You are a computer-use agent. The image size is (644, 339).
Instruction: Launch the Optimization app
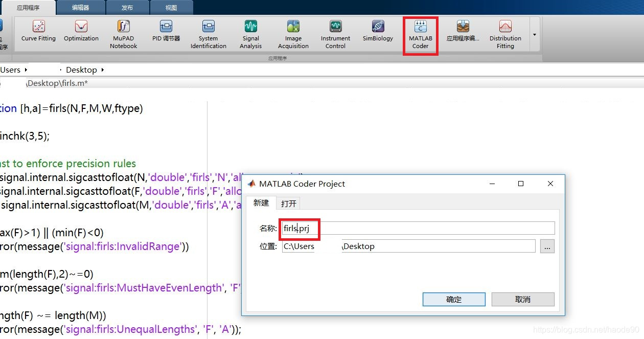point(81,31)
